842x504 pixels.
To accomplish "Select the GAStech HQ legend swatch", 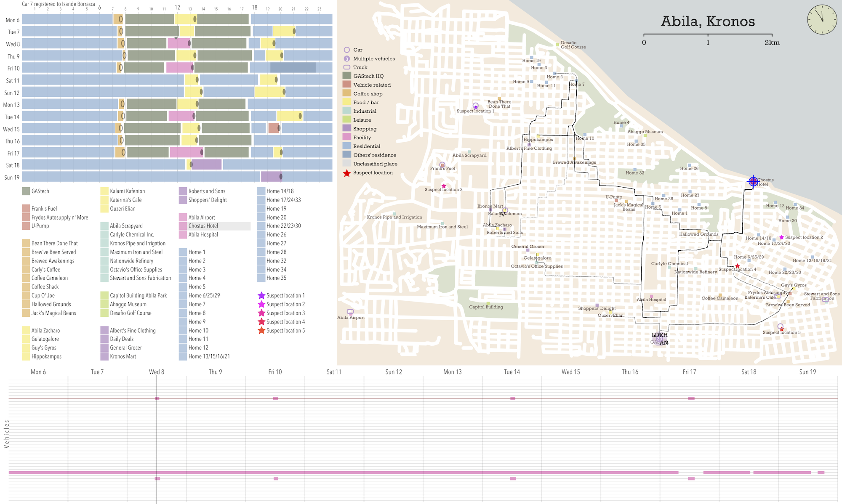I will (347, 76).
